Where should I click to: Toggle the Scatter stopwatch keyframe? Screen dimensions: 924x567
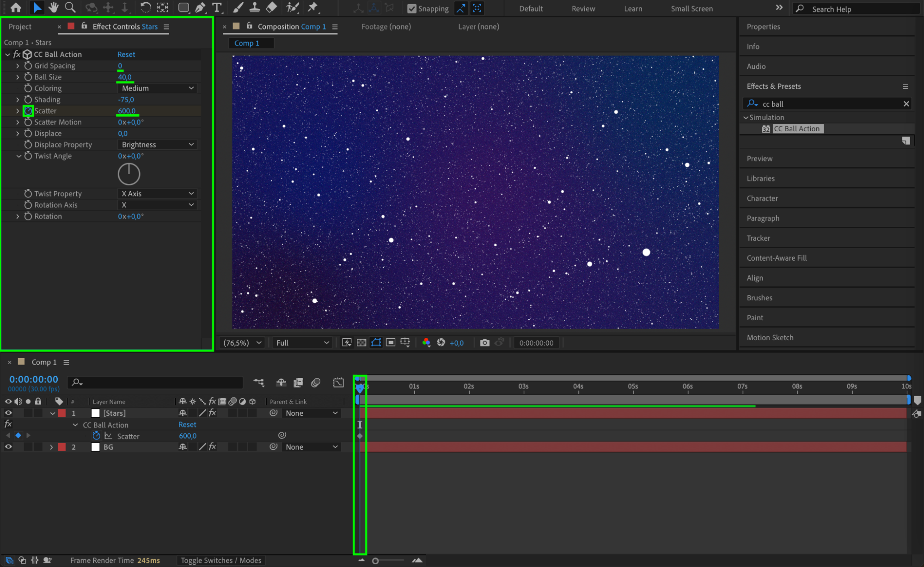pos(28,111)
